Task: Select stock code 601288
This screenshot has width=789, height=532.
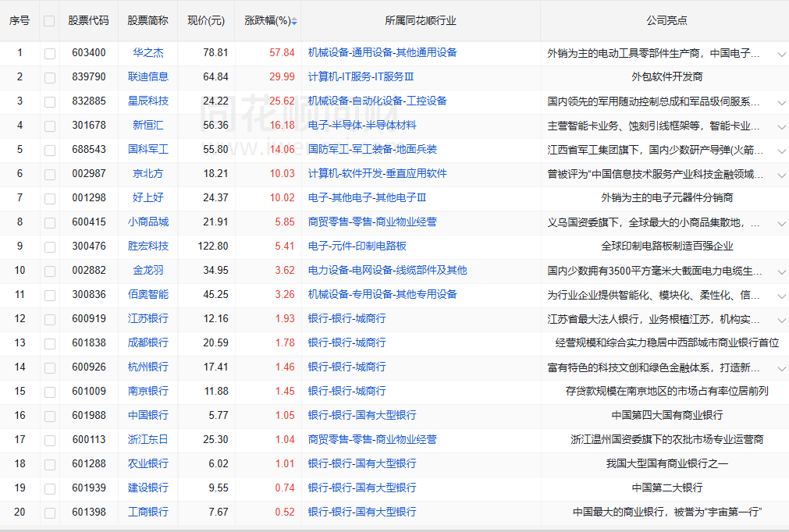Action: 89,463
